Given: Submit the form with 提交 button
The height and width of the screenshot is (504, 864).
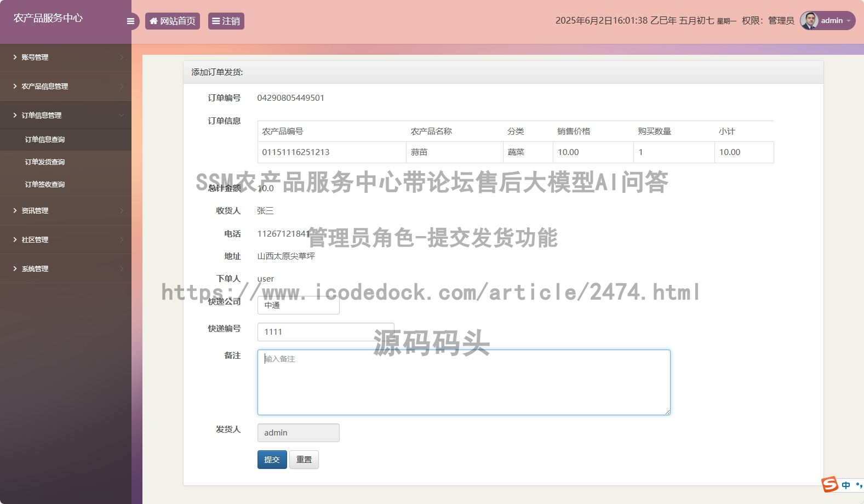Looking at the screenshot, I should (x=272, y=460).
